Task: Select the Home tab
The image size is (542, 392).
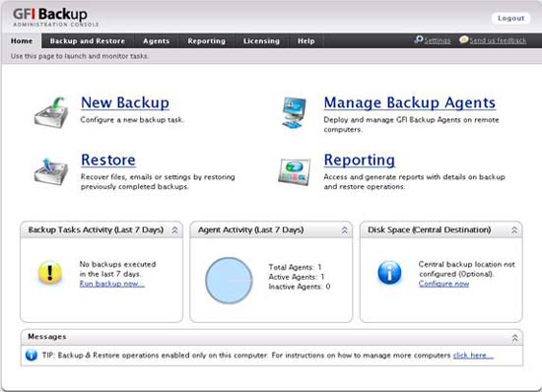Action: (x=22, y=40)
